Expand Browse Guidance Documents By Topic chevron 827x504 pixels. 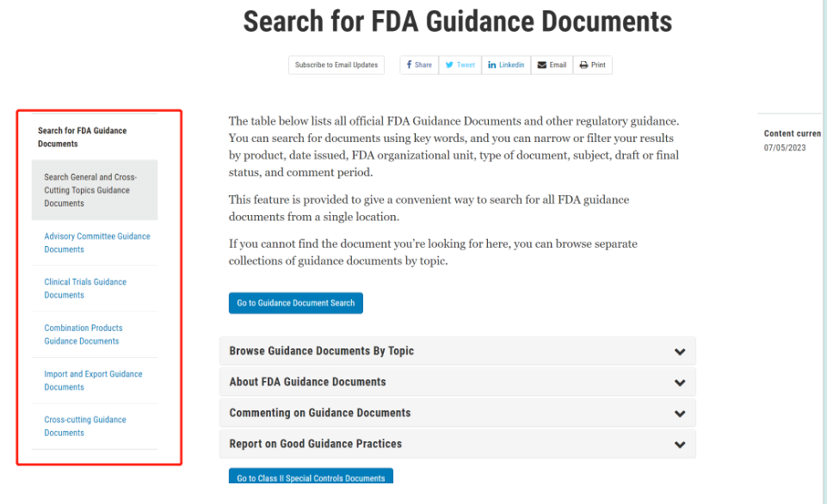click(680, 352)
